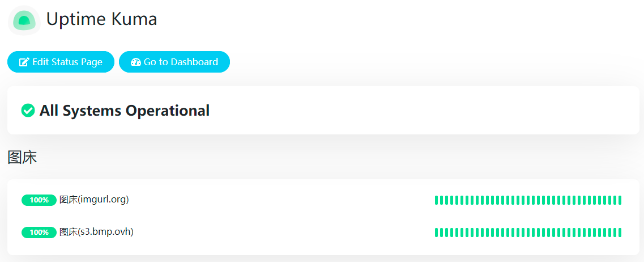
Task: Click the 100% uptime badge for imgurl.org
Action: (39, 200)
